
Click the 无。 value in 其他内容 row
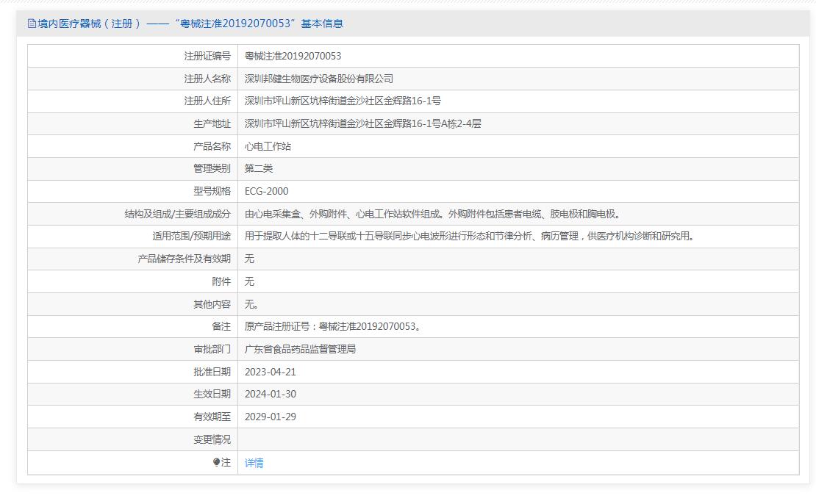251,303
